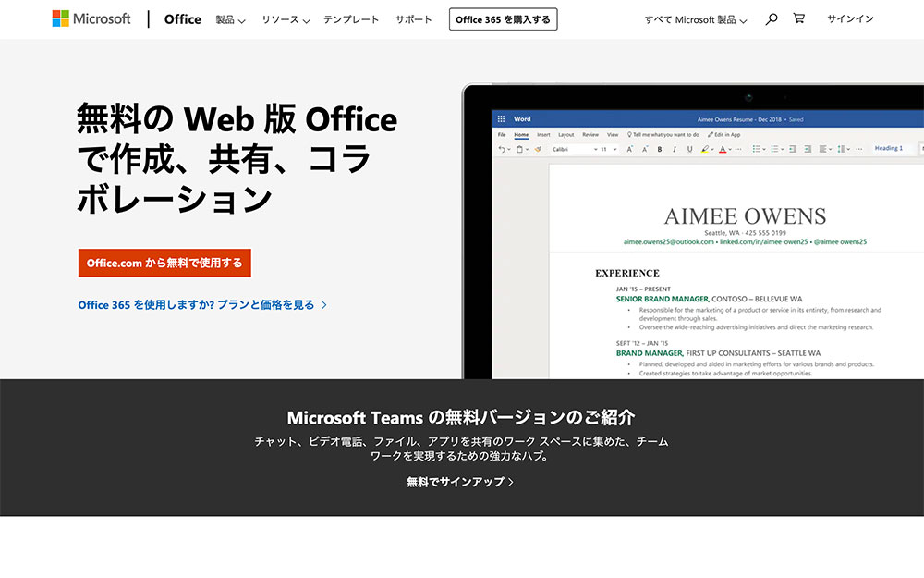Image resolution: width=924 pixels, height=578 pixels.
Task: Open サポート in the navigation bar
Action: pos(414,19)
